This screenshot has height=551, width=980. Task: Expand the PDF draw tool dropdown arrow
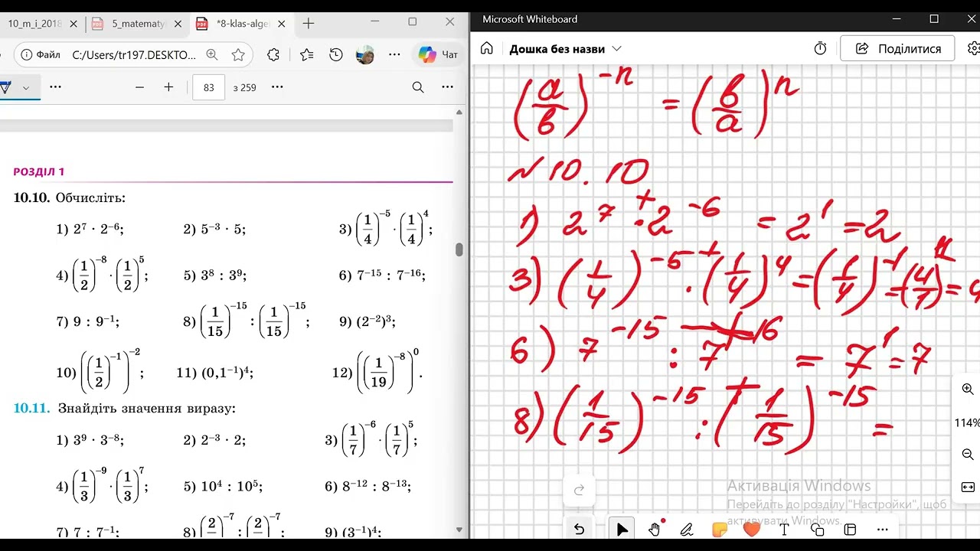point(26,87)
